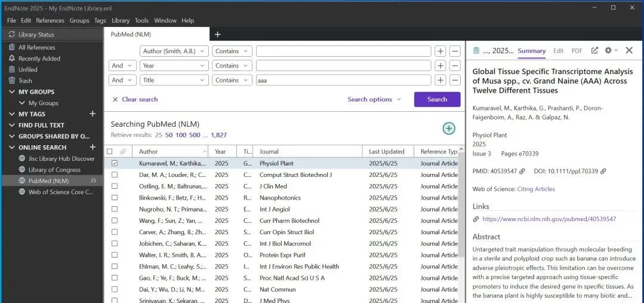Collapse the ONLINE SEARCH section
This screenshot has height=303, width=644.
[x=11, y=147]
